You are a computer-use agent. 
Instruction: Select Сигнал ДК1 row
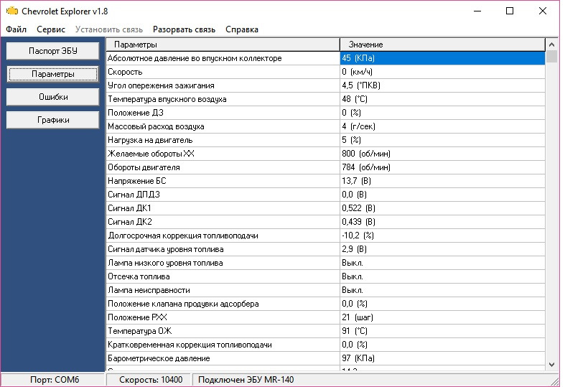[325, 208]
